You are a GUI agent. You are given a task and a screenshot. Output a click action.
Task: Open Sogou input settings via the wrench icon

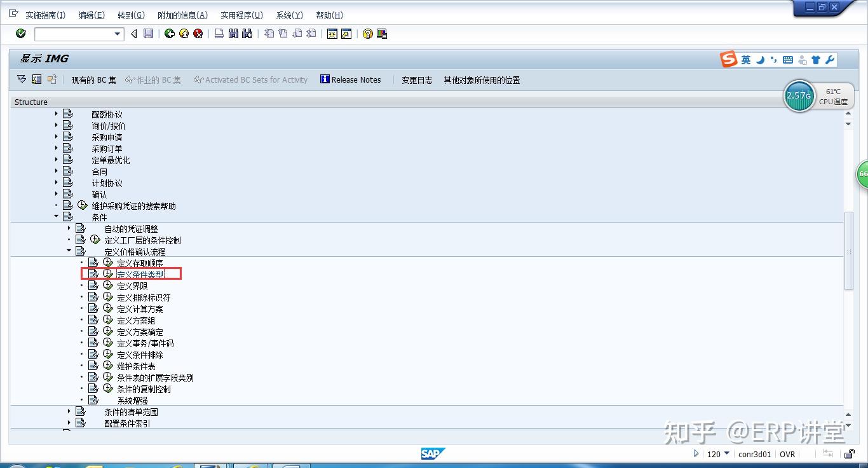tap(829, 59)
